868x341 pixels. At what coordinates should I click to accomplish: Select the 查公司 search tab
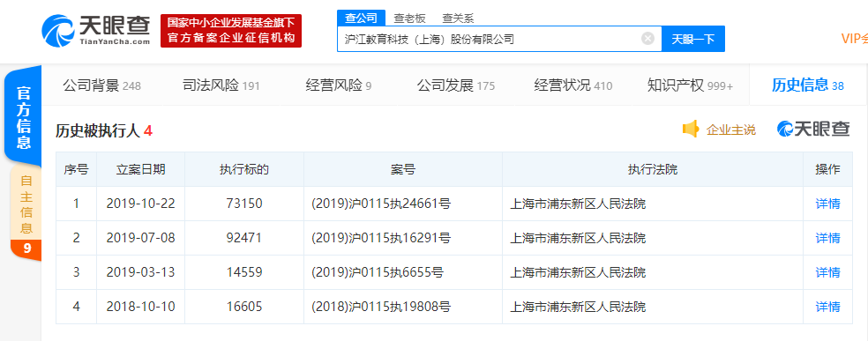coord(361,18)
